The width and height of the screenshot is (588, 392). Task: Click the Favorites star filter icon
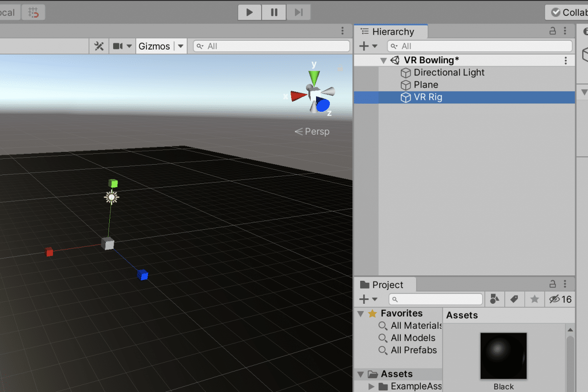tap(535, 299)
